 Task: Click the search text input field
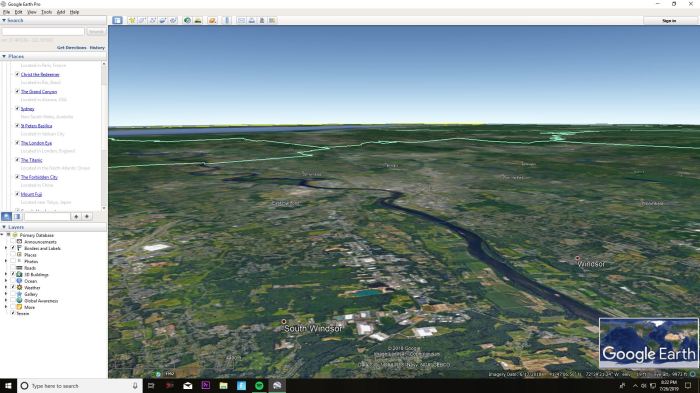(x=43, y=32)
